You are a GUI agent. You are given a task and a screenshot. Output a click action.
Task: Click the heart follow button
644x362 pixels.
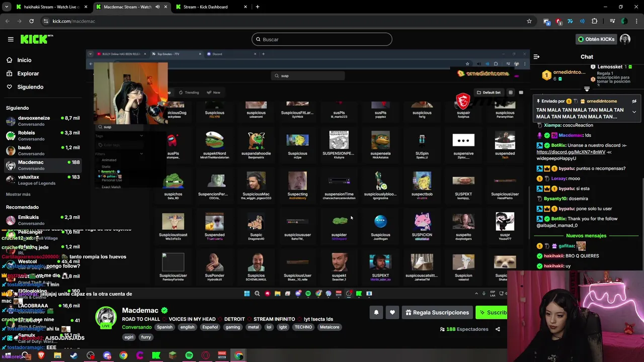pos(392,313)
